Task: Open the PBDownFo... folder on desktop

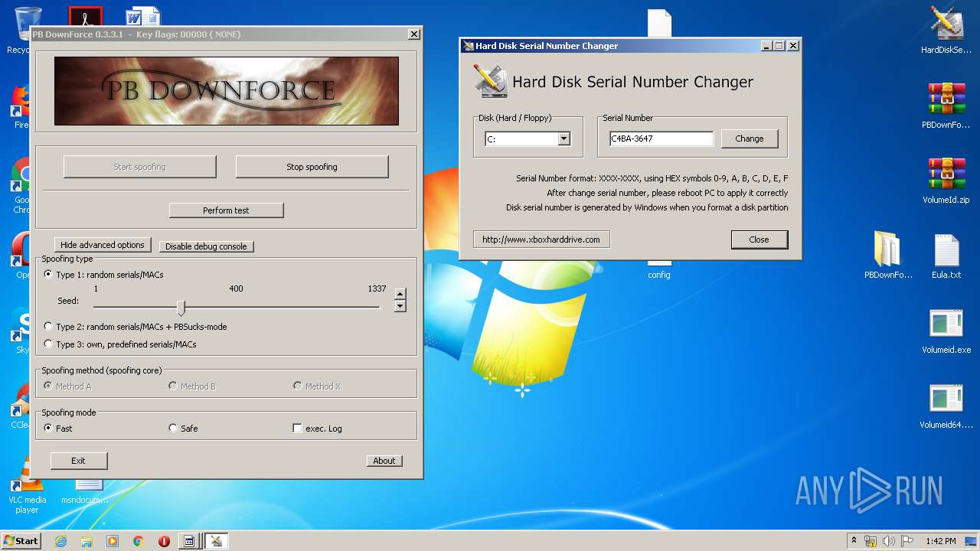Action: pyautogui.click(x=888, y=256)
